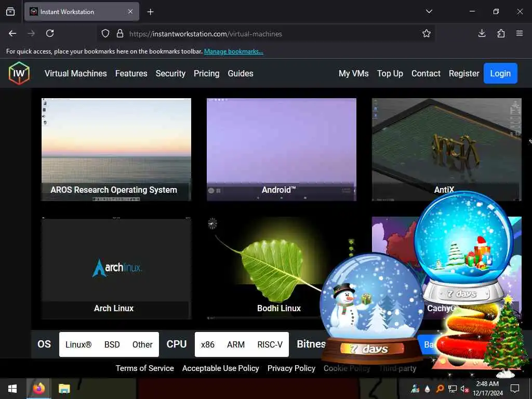Screen dimensions: 532x399
Task: Go to My VMs
Action: (x=353, y=73)
